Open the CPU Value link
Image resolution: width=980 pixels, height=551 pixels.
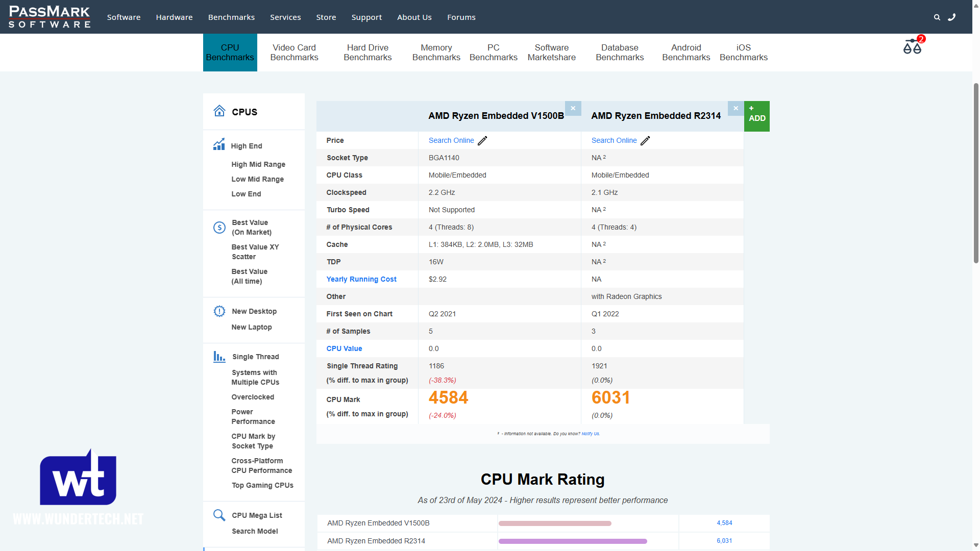345,348
